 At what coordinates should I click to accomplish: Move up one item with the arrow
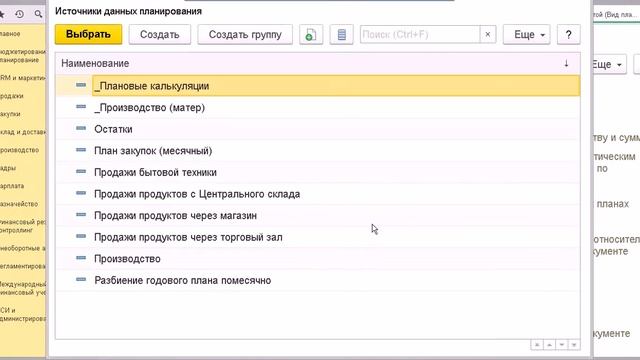pyautogui.click(x=549, y=345)
